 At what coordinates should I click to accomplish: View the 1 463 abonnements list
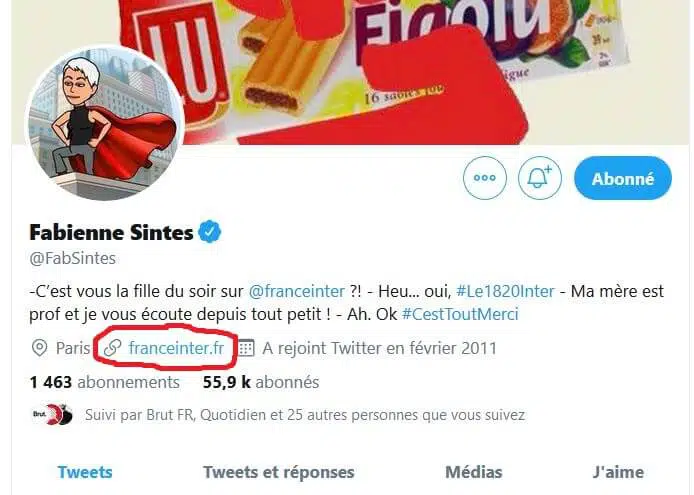(x=105, y=381)
